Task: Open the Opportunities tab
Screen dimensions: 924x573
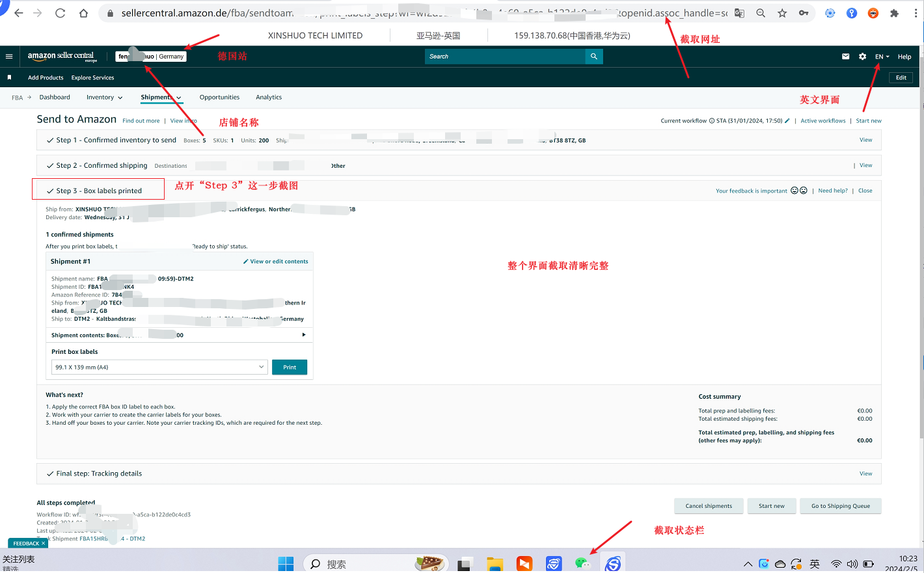Action: 219,98
